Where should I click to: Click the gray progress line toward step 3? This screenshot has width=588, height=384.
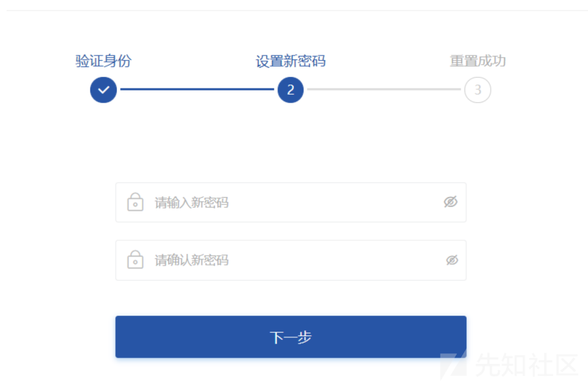coord(384,89)
